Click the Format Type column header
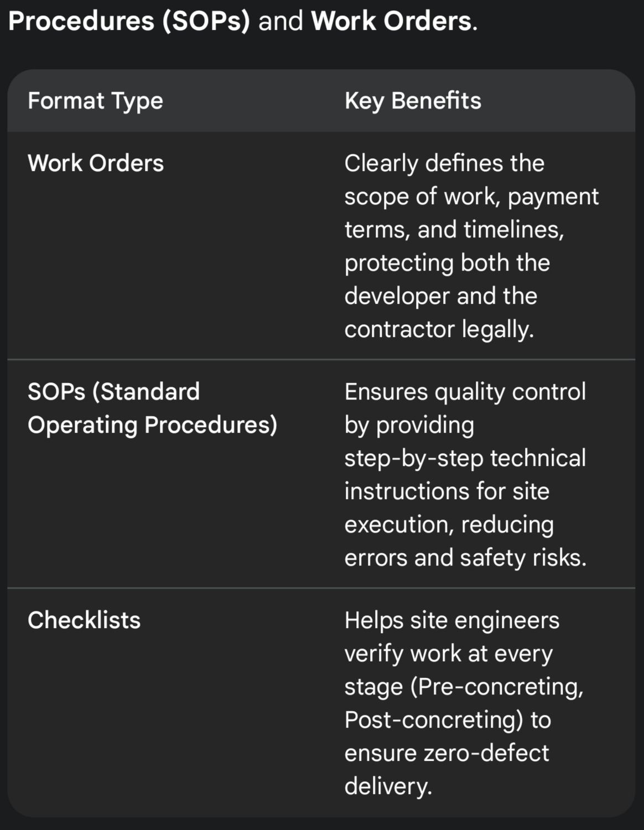 point(95,101)
